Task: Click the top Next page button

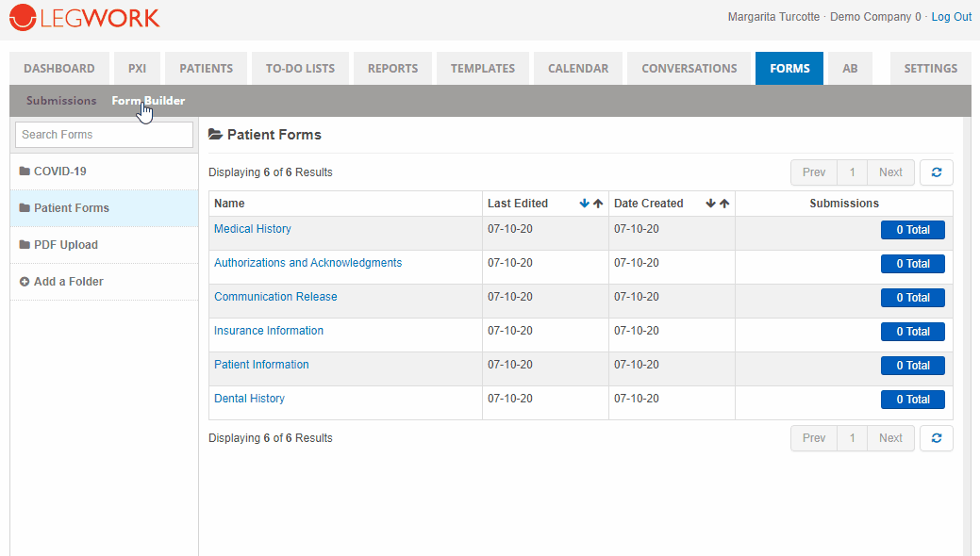Action: 890,172
